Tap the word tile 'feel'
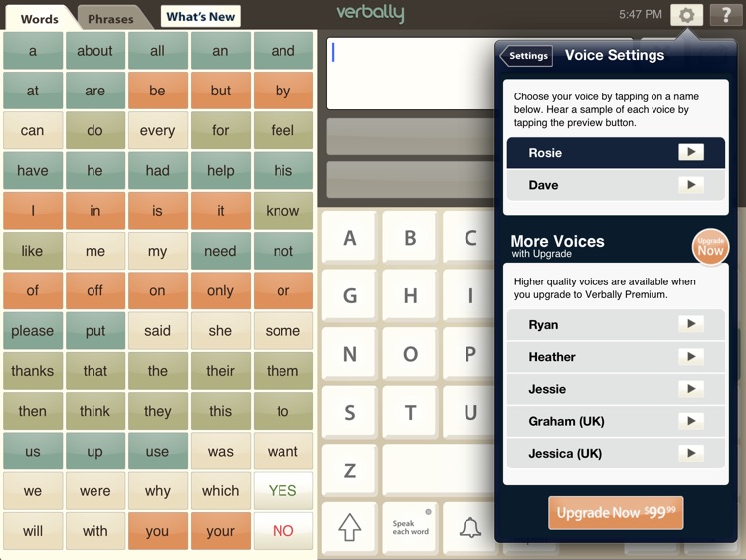Screen dimensions: 746x560 pyautogui.click(x=282, y=130)
